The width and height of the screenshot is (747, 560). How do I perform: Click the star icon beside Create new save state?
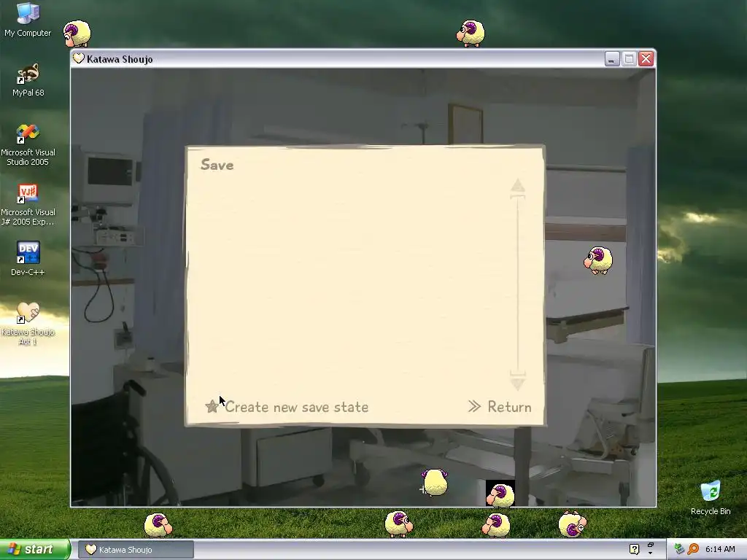(x=212, y=406)
